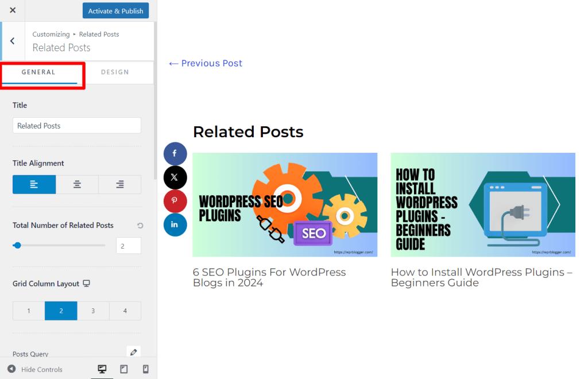Click the number of related posts input box
The image size is (588, 379).
pyautogui.click(x=129, y=246)
